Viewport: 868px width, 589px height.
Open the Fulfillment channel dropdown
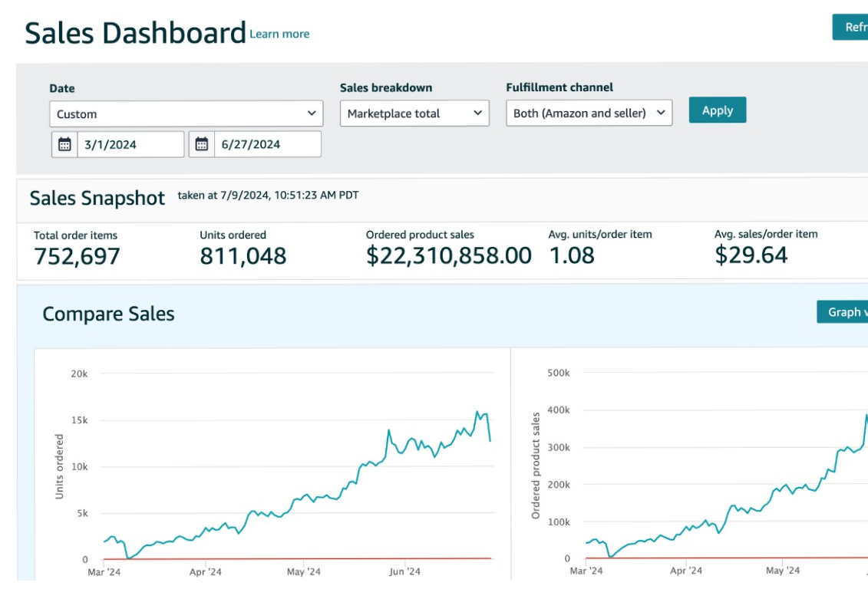click(589, 113)
